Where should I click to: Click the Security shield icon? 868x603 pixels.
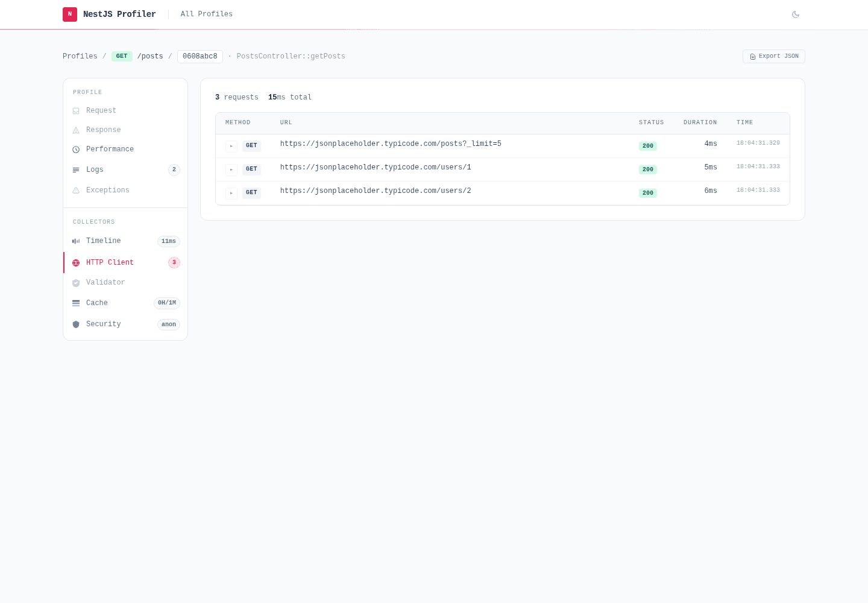click(76, 324)
